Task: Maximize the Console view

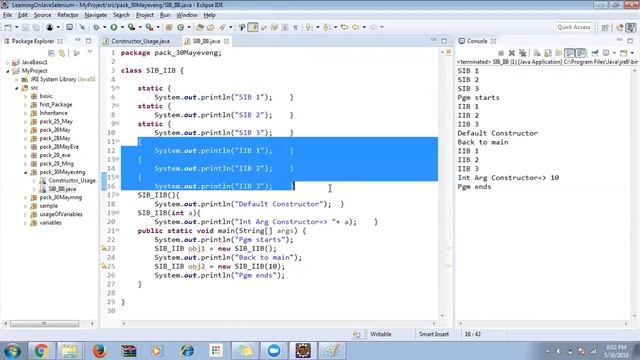Action: [x=630, y=41]
